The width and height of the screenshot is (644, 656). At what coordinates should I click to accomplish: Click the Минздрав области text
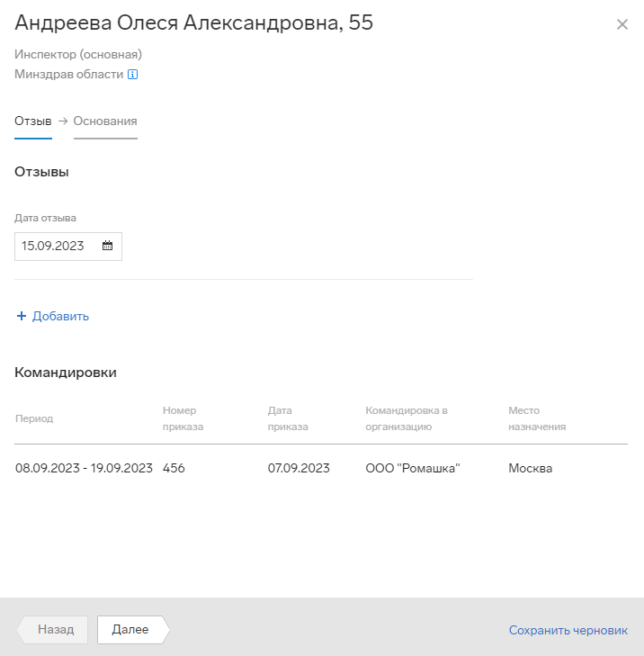pos(69,74)
